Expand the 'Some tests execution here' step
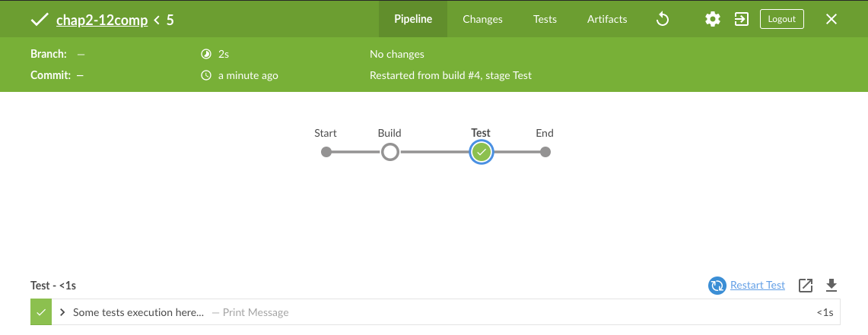Viewport: 868px width, 335px height. coord(62,312)
